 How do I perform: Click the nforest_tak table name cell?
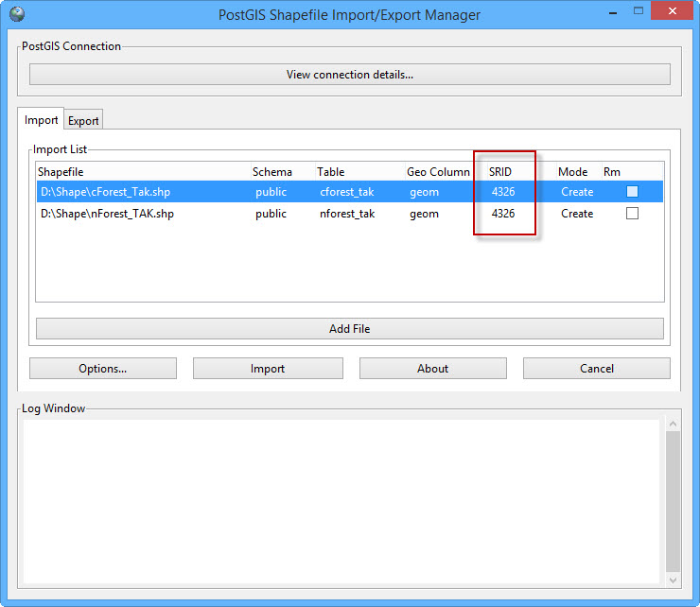coord(347,214)
